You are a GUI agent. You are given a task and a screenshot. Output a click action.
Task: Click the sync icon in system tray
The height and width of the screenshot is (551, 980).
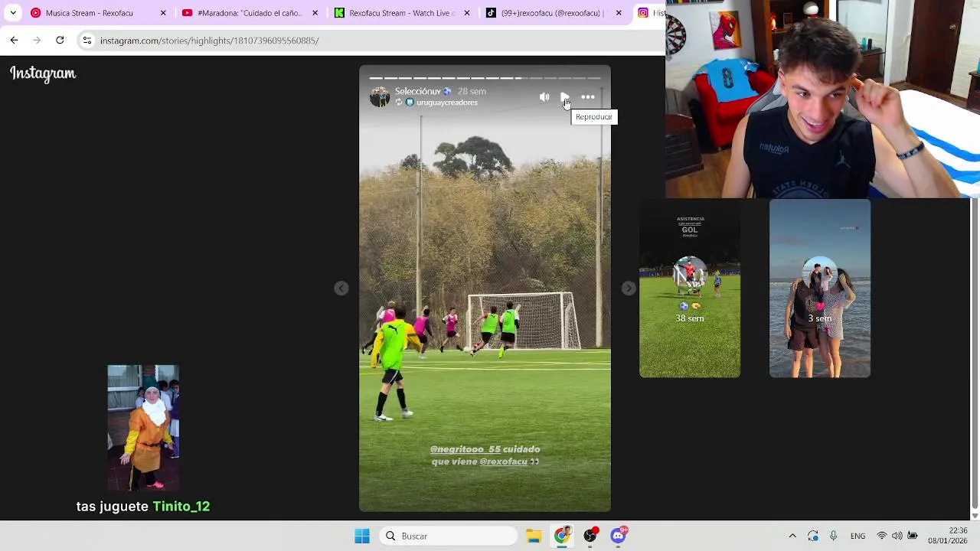[813, 536]
